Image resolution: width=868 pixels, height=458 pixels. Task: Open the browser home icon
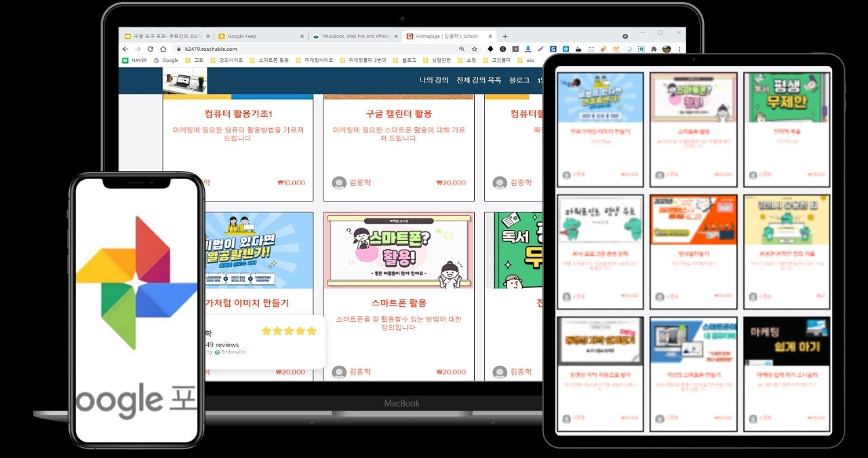[x=163, y=49]
